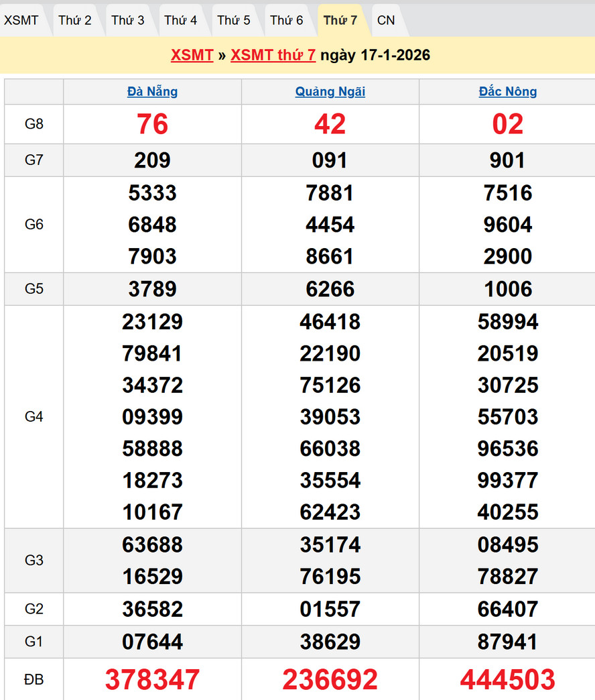The height and width of the screenshot is (700, 595).
Task: Click the red XSMT breadcrumb link
Action: (192, 55)
